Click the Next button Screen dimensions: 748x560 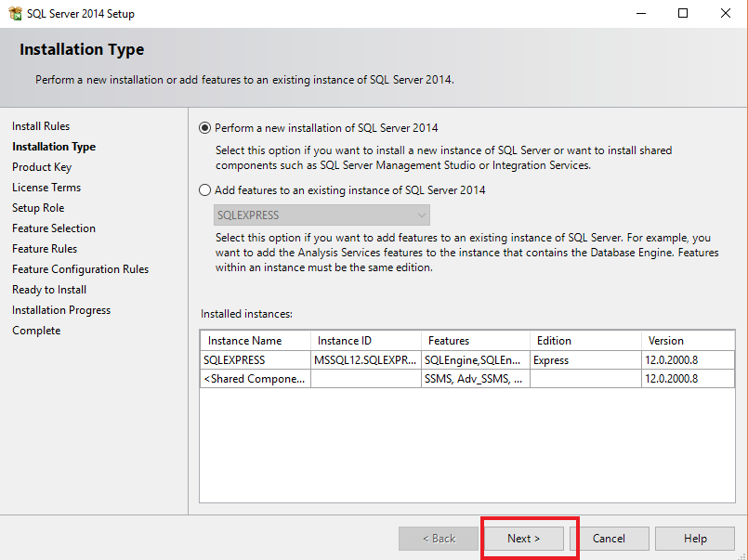pyautogui.click(x=524, y=539)
